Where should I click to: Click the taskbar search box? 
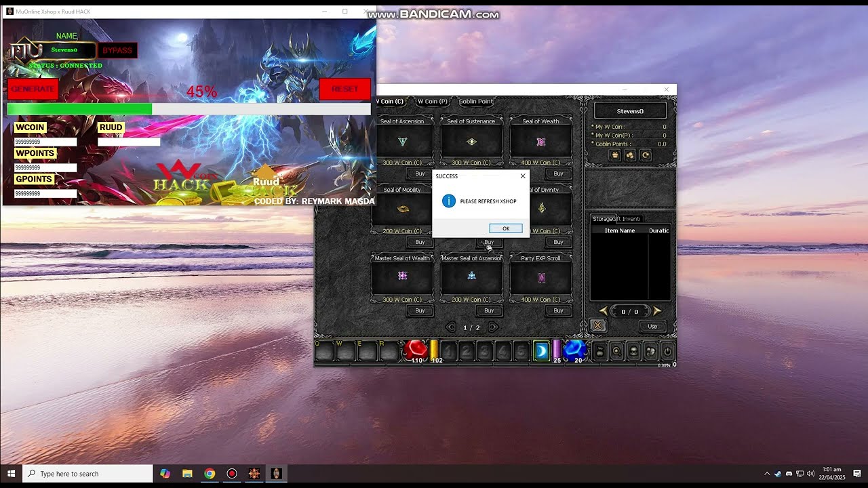[87, 474]
